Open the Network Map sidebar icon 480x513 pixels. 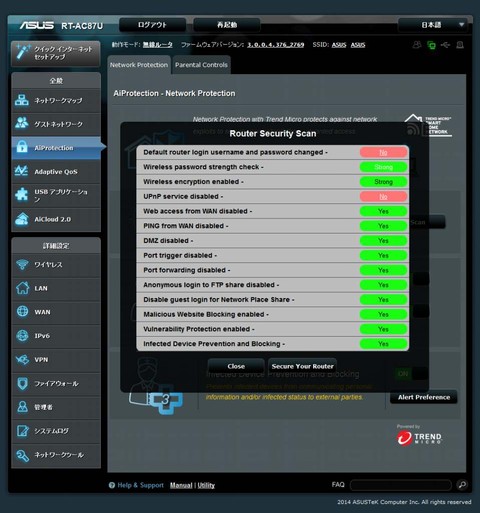[x=22, y=100]
